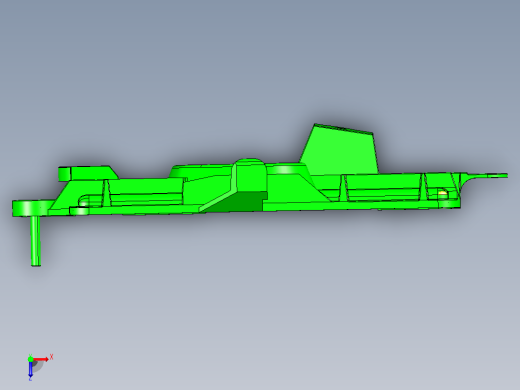Select the small yellow-highlighted hole near the right end

tap(442, 193)
